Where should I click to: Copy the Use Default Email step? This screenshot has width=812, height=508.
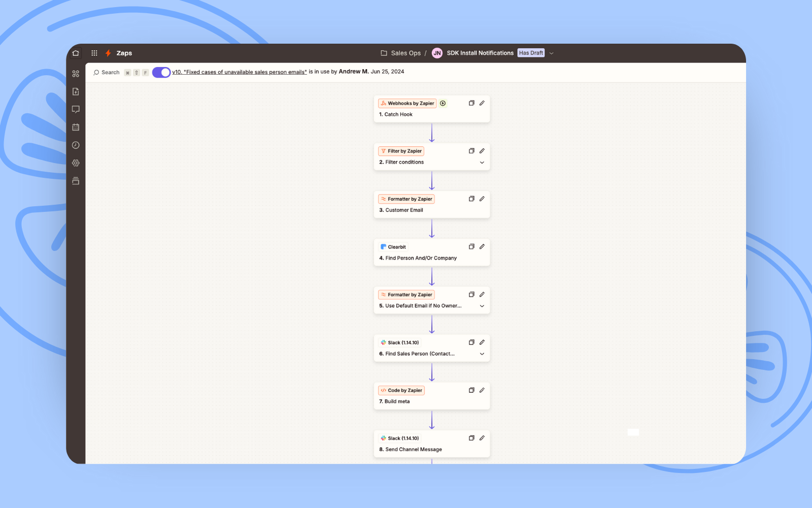pyautogui.click(x=471, y=294)
